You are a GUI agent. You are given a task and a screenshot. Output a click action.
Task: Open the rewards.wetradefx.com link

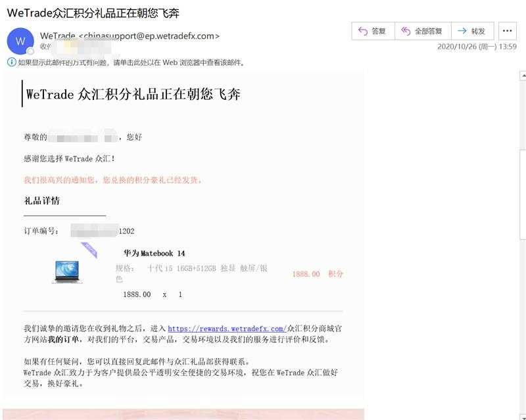click(227, 329)
